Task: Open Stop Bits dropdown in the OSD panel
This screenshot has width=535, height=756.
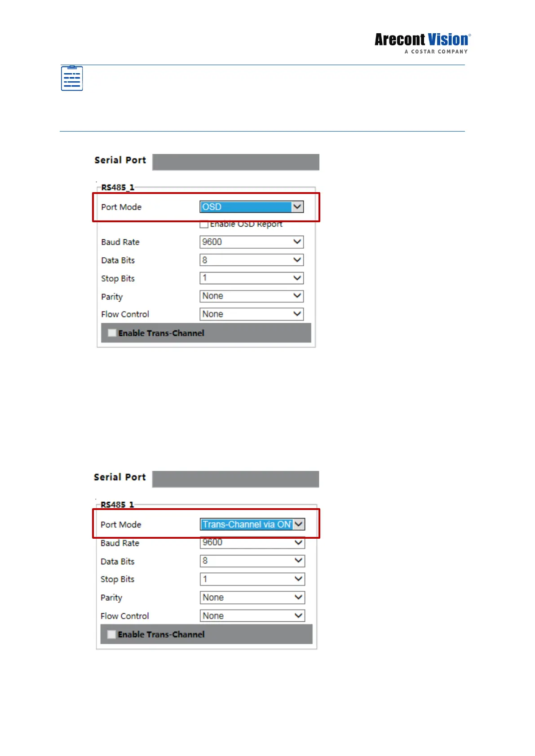Action: coord(252,278)
